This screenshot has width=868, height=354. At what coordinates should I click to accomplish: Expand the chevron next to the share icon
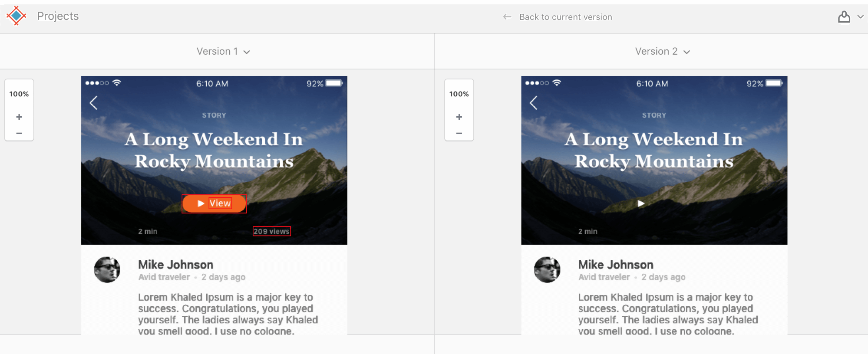tap(860, 17)
